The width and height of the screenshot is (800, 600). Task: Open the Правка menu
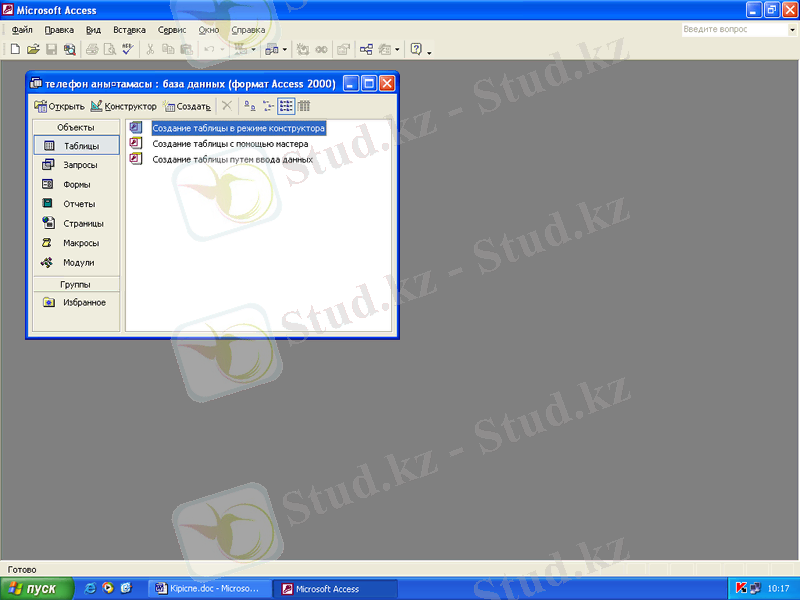(x=59, y=30)
